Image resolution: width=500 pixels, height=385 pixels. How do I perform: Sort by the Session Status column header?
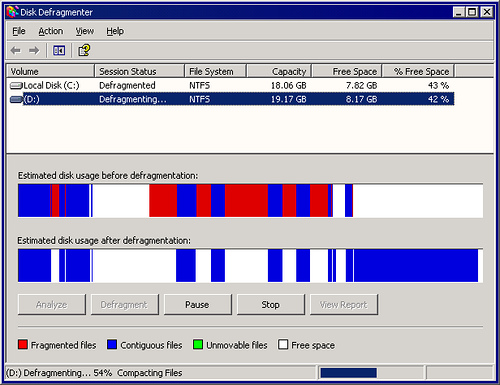click(140, 71)
